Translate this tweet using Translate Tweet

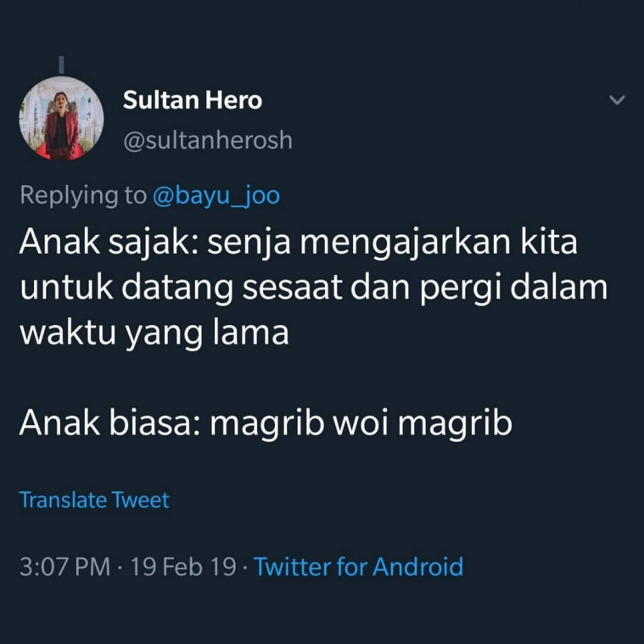(94, 500)
